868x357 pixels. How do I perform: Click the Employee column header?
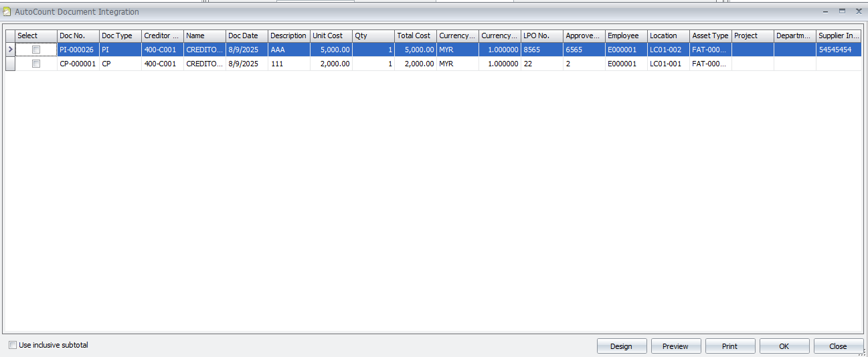click(626, 35)
